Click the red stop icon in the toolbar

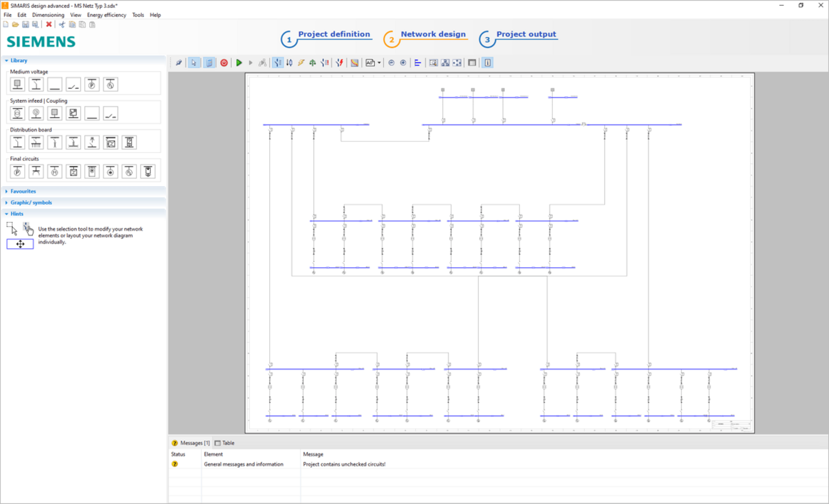point(224,63)
